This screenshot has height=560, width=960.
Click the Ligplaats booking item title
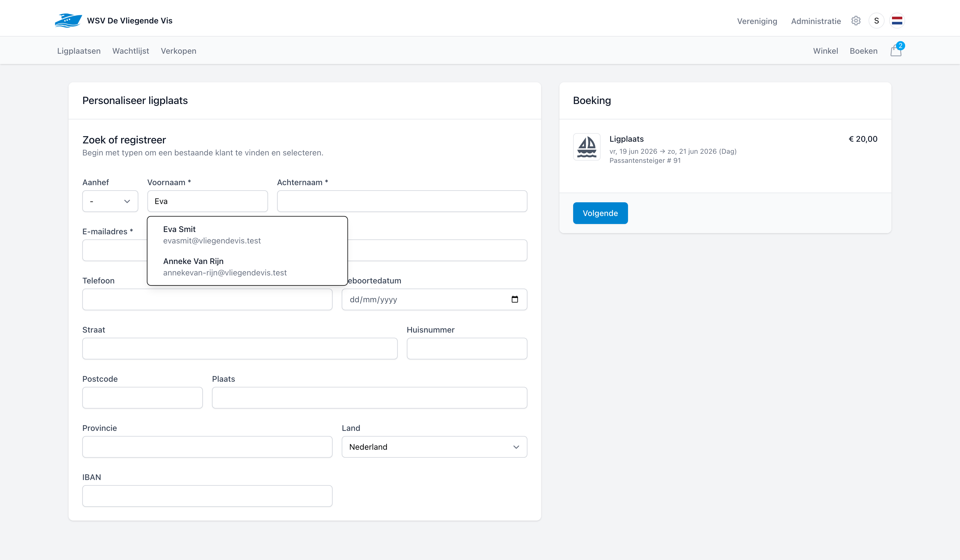click(x=626, y=139)
